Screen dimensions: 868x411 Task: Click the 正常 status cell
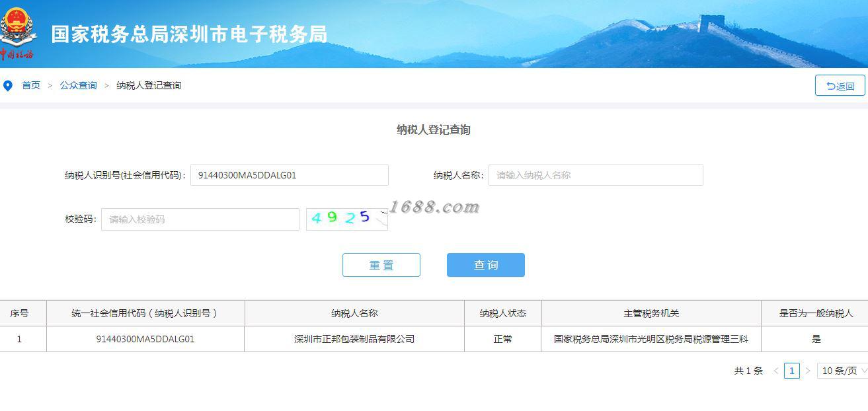[x=503, y=339]
